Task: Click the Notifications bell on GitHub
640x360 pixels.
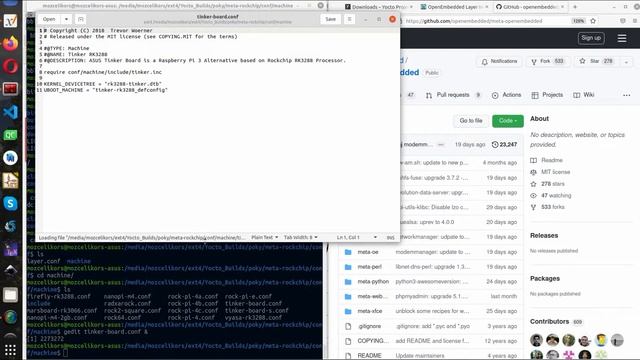Action: (x=499, y=61)
